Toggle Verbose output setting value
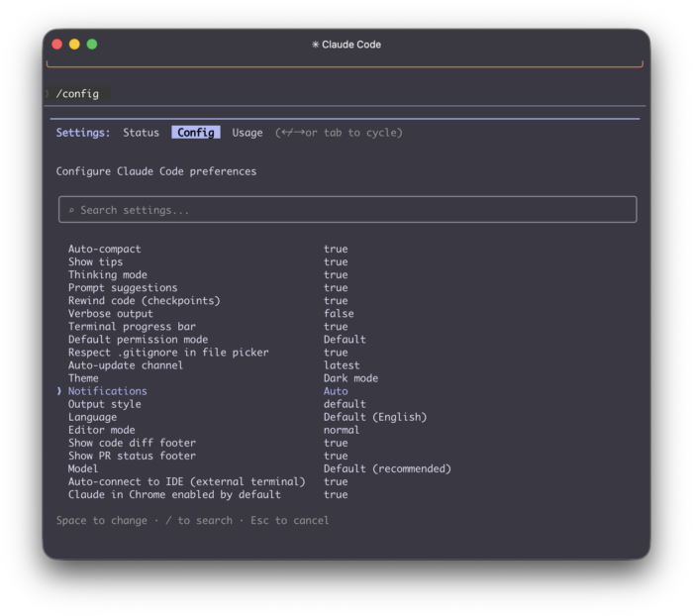The width and height of the screenshot is (693, 616). (338, 314)
